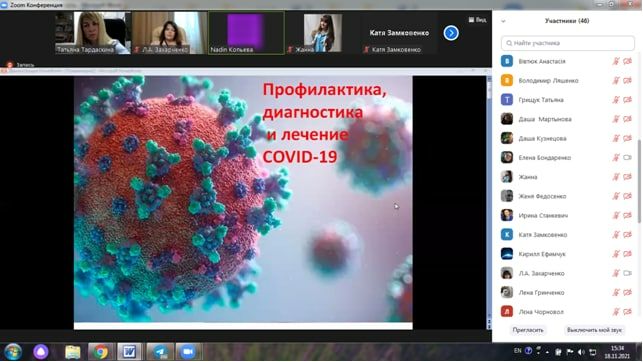Collapse the Участники panel with chevron
This screenshot has height=362, width=643.
pyautogui.click(x=503, y=21)
